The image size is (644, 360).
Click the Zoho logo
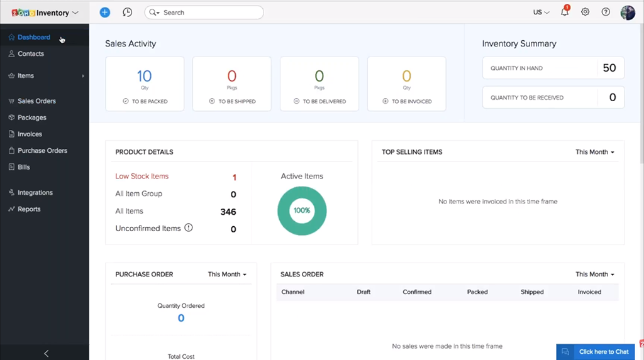[23, 13]
